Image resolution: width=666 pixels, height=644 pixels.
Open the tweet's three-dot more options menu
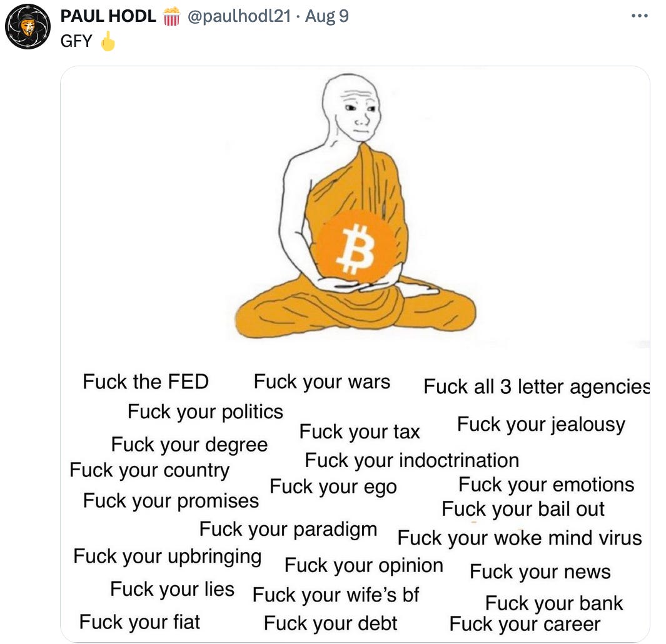tap(639, 16)
